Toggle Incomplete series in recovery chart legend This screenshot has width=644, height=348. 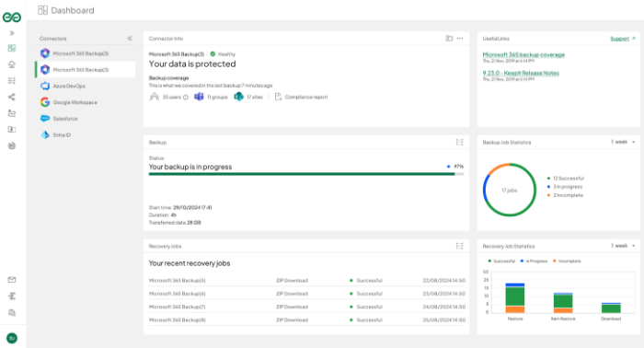568,261
